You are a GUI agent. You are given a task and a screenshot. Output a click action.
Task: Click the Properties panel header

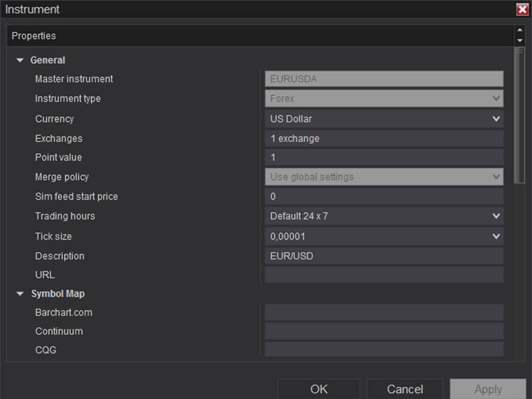coord(260,35)
